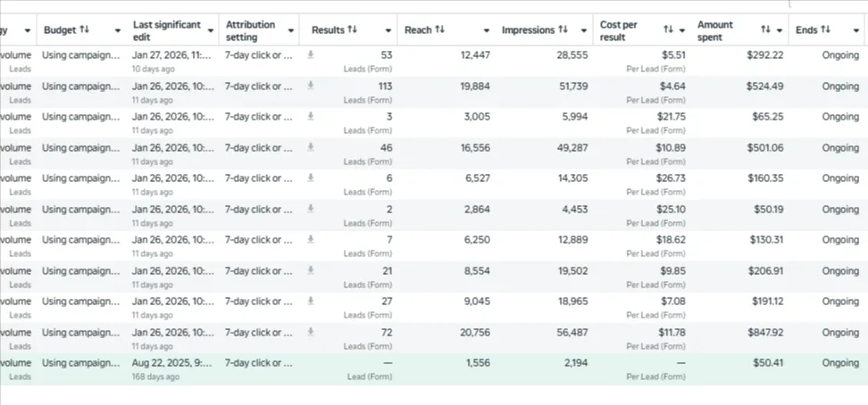Screen dimensions: 868x405
Task: Click download icon in the 46 results row
Action: (x=311, y=147)
